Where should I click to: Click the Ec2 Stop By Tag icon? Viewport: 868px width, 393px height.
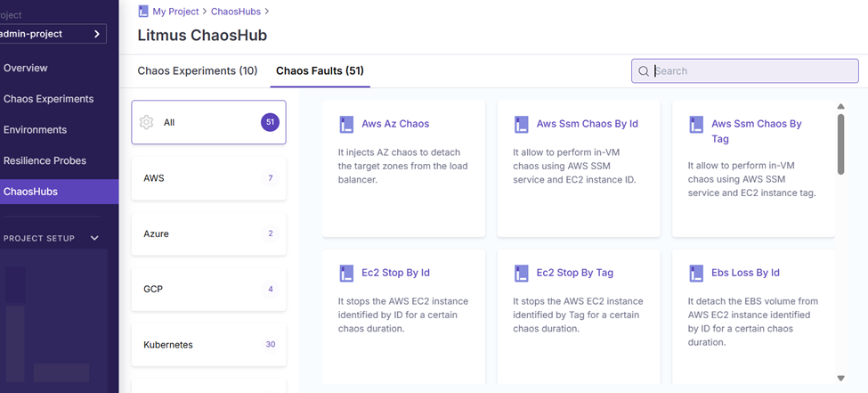522,273
